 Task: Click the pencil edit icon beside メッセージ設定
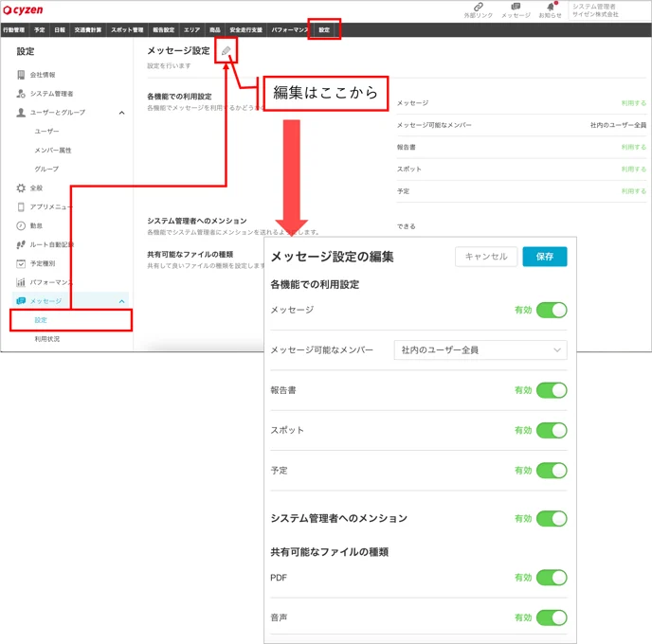pos(226,51)
